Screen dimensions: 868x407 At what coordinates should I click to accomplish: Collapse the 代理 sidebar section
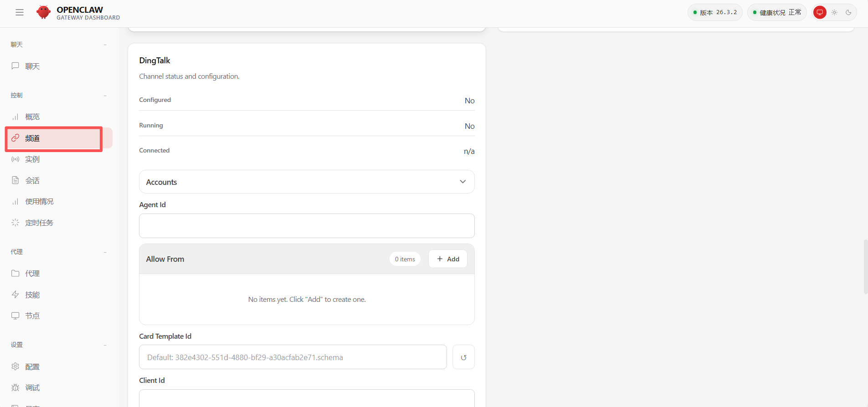click(x=105, y=252)
